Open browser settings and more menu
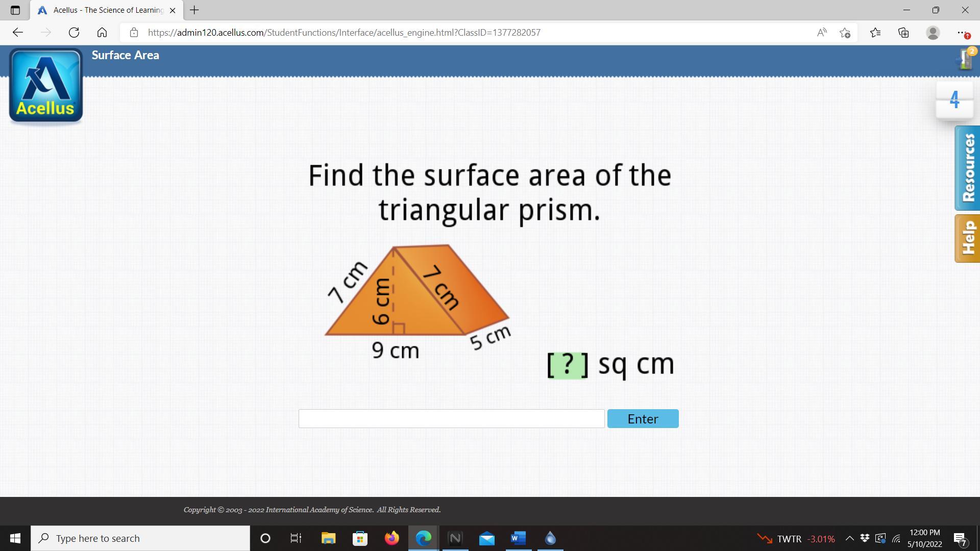The width and height of the screenshot is (980, 551). click(x=962, y=33)
